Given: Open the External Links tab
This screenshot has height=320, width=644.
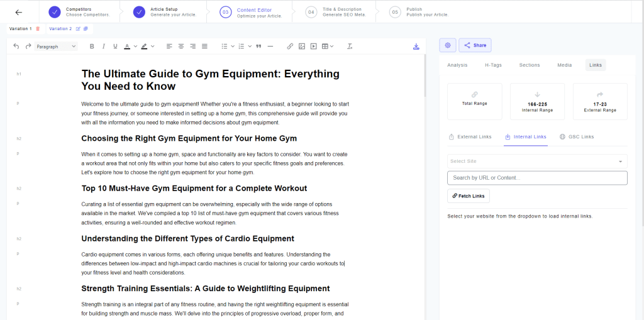Looking at the screenshot, I should click(x=470, y=137).
